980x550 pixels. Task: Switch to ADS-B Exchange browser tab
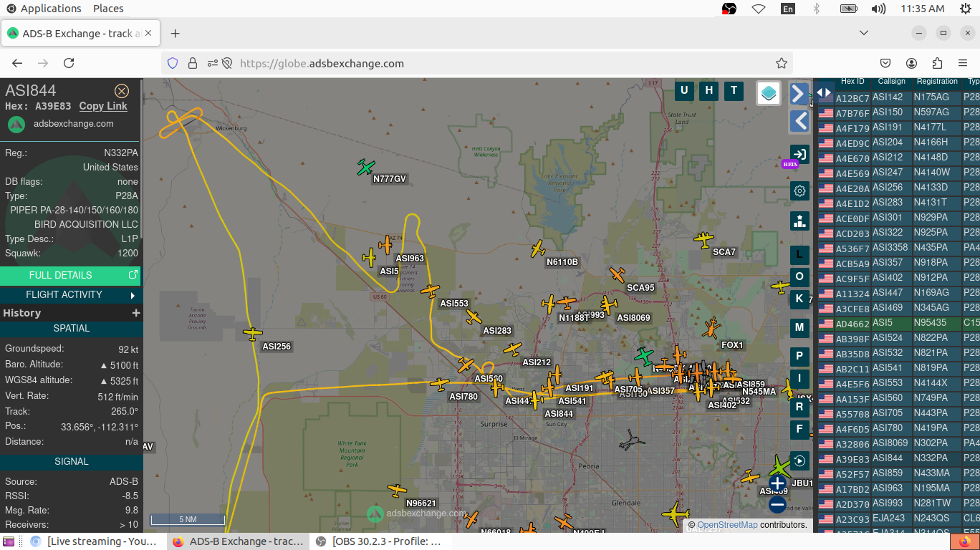[x=82, y=34]
